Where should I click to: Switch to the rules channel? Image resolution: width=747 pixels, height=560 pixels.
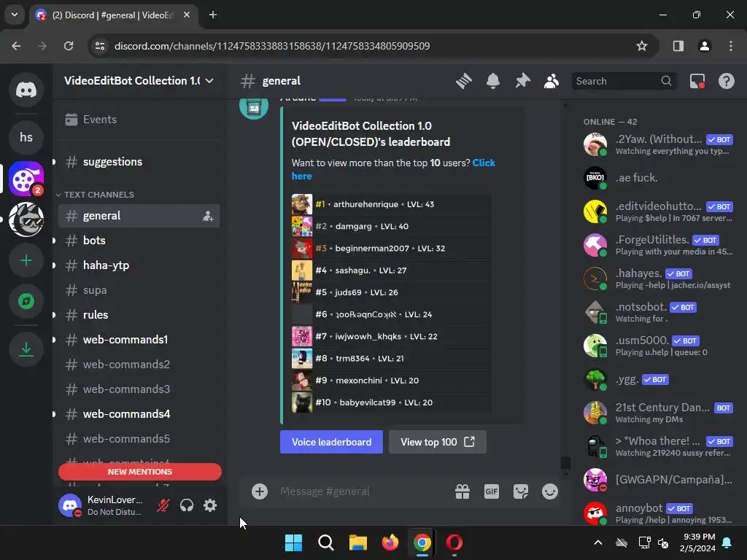(139, 315)
